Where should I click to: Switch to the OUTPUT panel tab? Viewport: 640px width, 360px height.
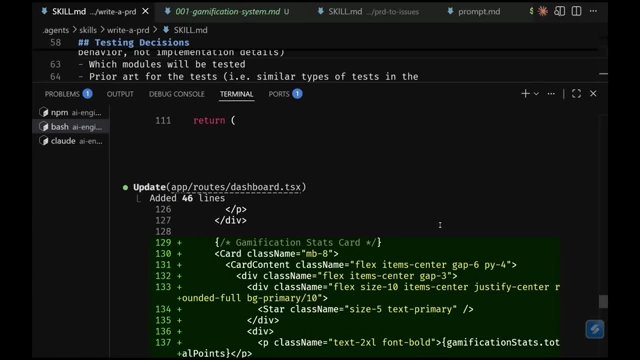tap(120, 94)
